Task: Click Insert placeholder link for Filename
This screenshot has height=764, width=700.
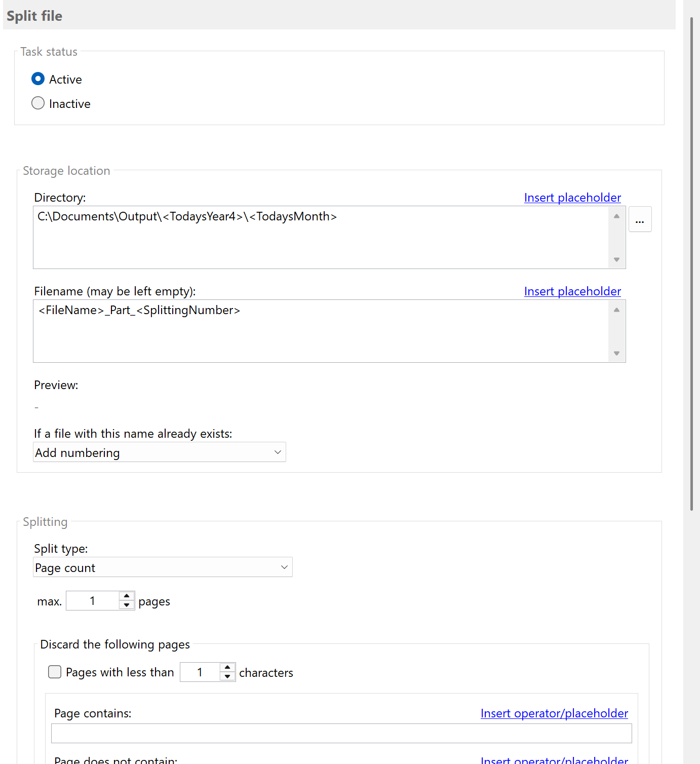Action: click(x=572, y=291)
